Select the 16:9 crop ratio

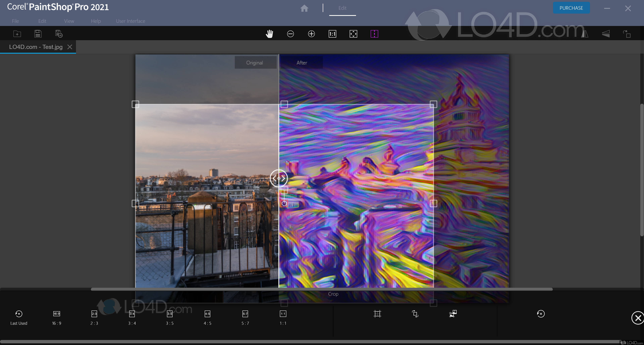[x=57, y=318]
